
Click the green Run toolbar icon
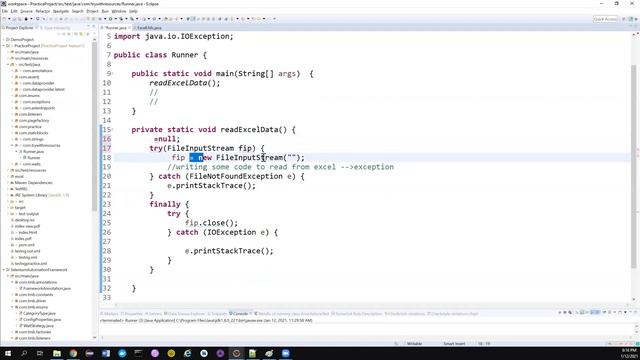(x=110, y=19)
